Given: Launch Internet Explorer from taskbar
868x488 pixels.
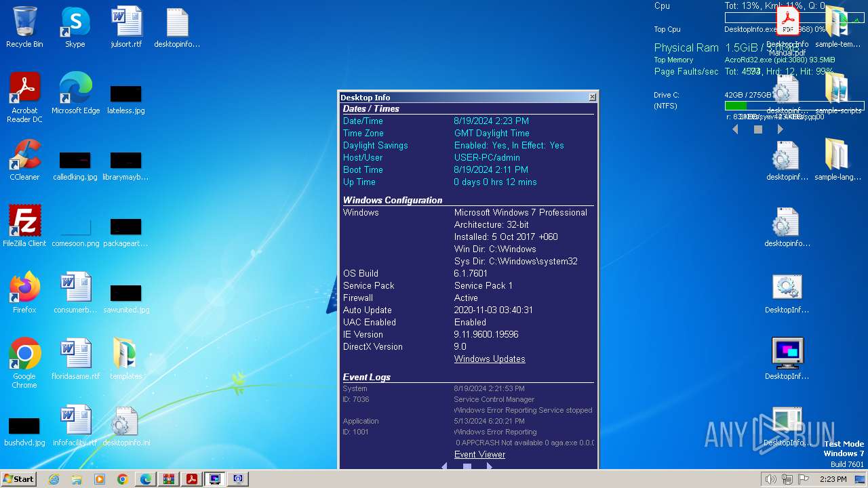Looking at the screenshot, I should point(54,479).
